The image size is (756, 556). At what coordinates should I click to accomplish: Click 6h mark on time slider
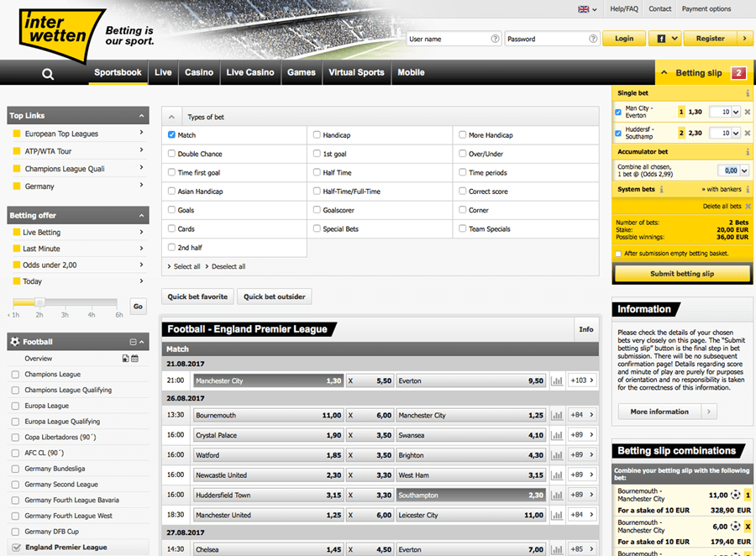119,315
